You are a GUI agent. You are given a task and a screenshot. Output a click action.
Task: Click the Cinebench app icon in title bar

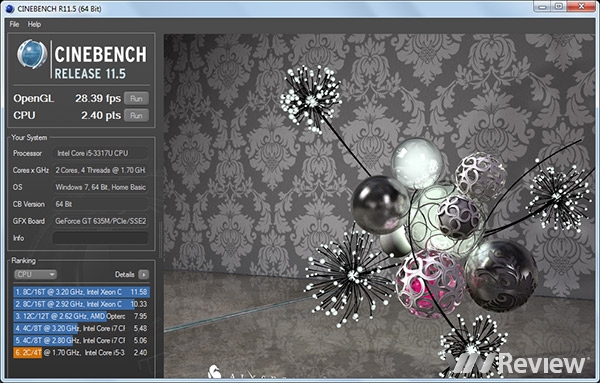10,8
